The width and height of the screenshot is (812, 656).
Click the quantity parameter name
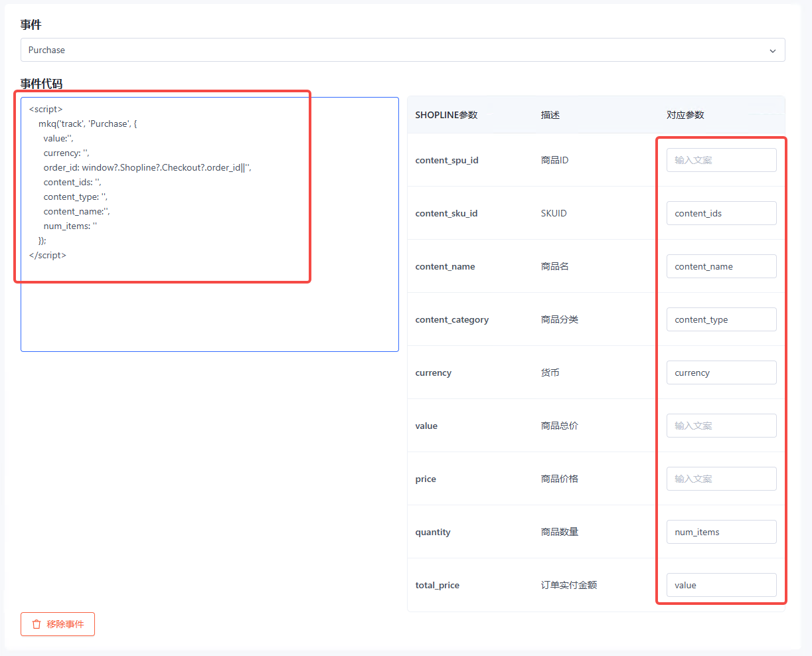[432, 532]
